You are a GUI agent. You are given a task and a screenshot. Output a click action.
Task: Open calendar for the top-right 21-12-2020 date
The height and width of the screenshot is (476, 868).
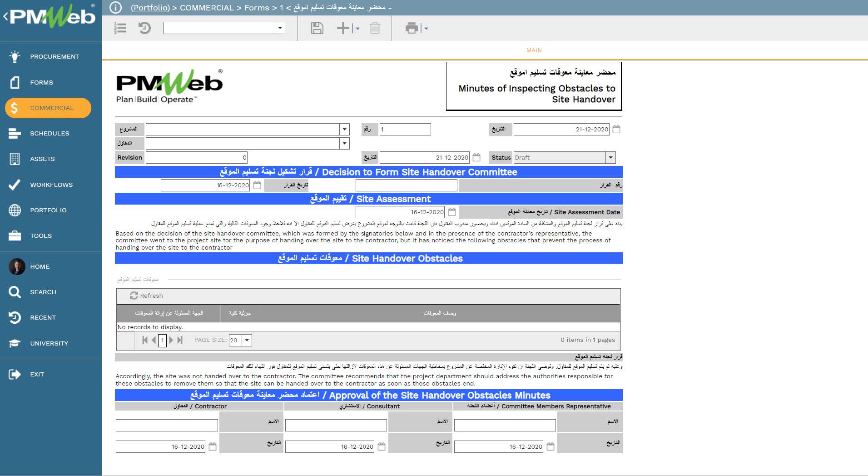point(616,130)
